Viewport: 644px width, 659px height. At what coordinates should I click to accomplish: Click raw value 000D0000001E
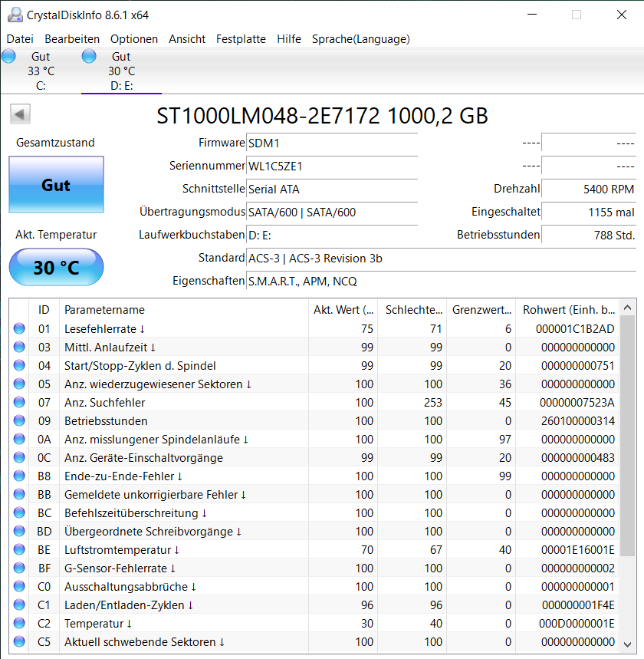tap(577, 624)
